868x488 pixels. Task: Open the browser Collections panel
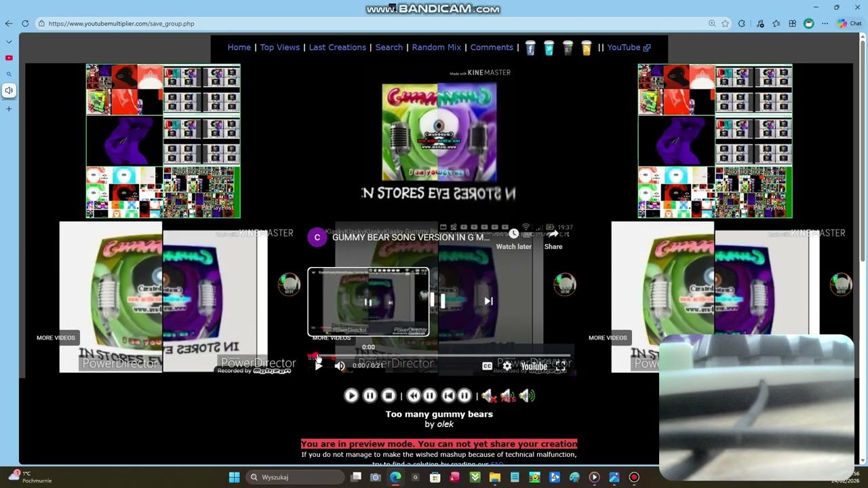click(792, 24)
